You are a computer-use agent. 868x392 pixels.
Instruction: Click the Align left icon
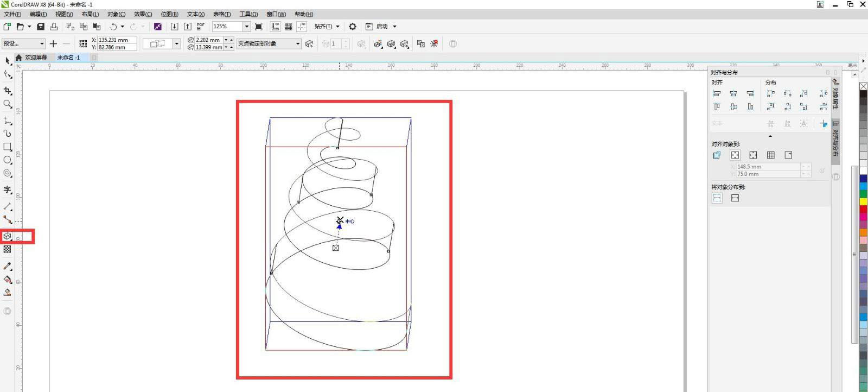717,94
